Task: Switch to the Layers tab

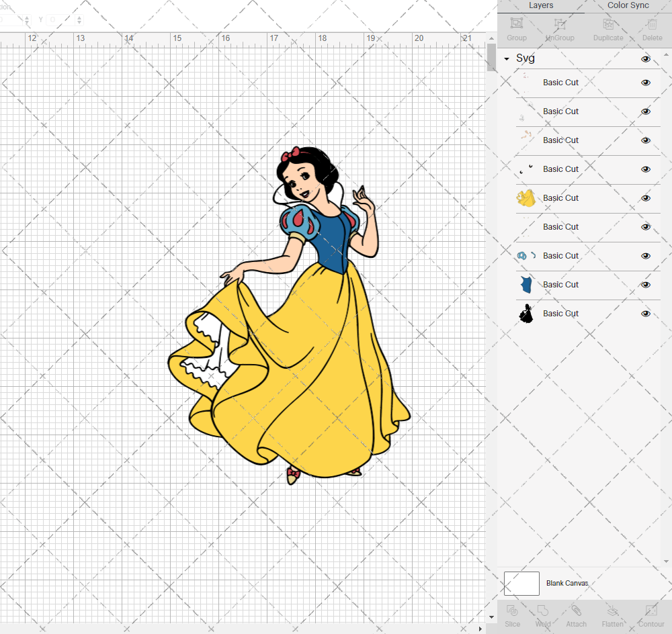Action: [541, 5]
